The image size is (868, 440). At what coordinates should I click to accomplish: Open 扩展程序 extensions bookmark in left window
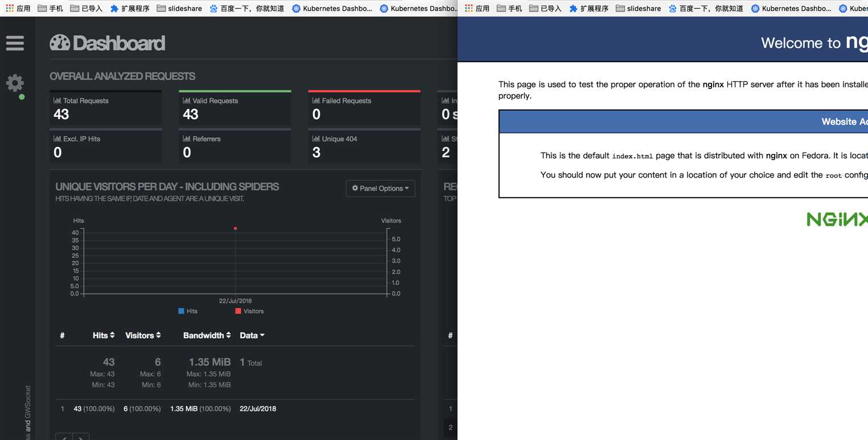(129, 9)
